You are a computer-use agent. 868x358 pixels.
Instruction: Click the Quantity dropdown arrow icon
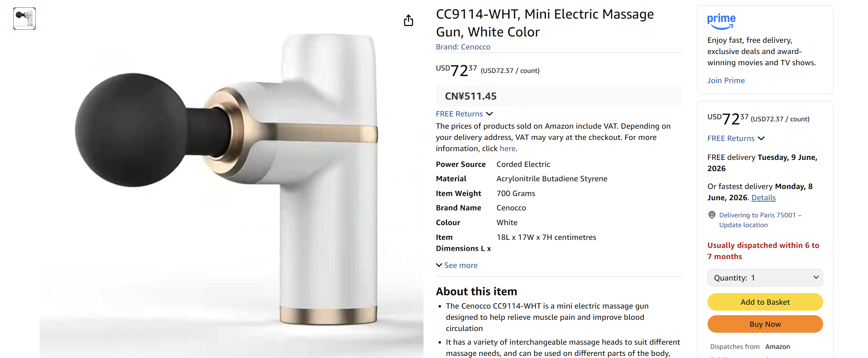pos(816,277)
